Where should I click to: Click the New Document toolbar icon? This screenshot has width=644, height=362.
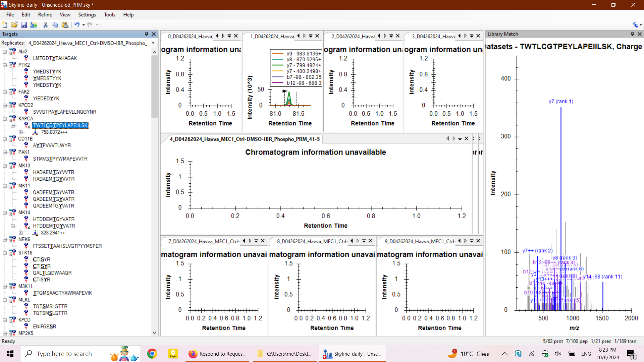point(5,25)
